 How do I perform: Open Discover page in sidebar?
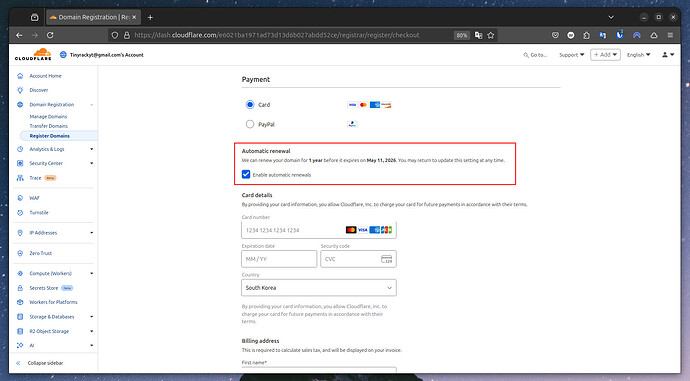(39, 90)
